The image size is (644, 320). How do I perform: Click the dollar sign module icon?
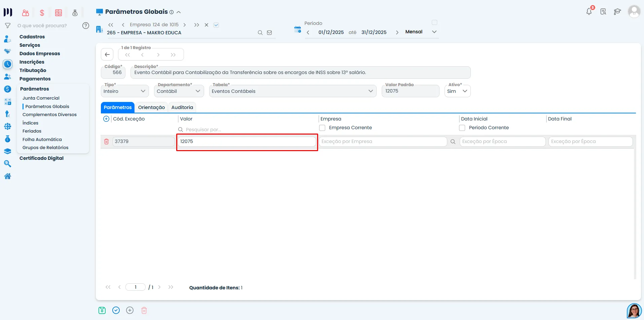pos(42,13)
